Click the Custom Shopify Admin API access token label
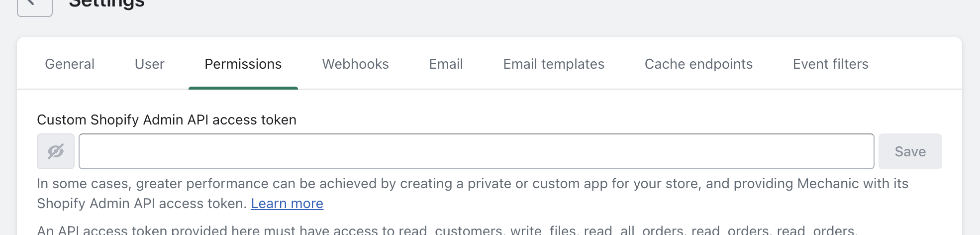 tap(167, 120)
